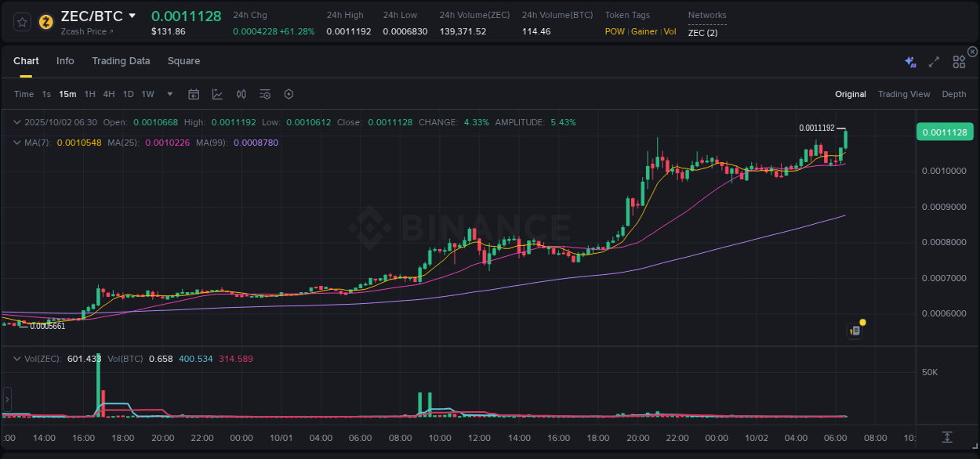Select the date range calendar icon
Viewport: 980px width, 459px height.
[x=194, y=94]
